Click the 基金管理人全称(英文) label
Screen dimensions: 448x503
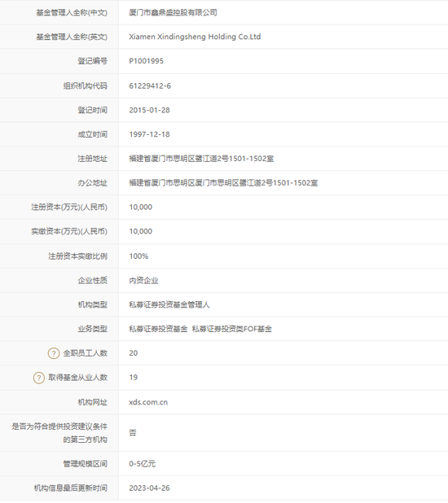72,37
